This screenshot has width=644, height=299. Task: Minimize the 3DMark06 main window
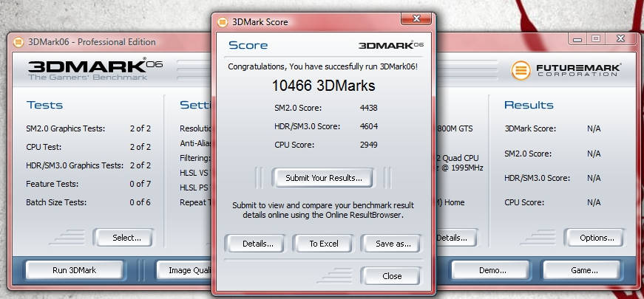578,39
